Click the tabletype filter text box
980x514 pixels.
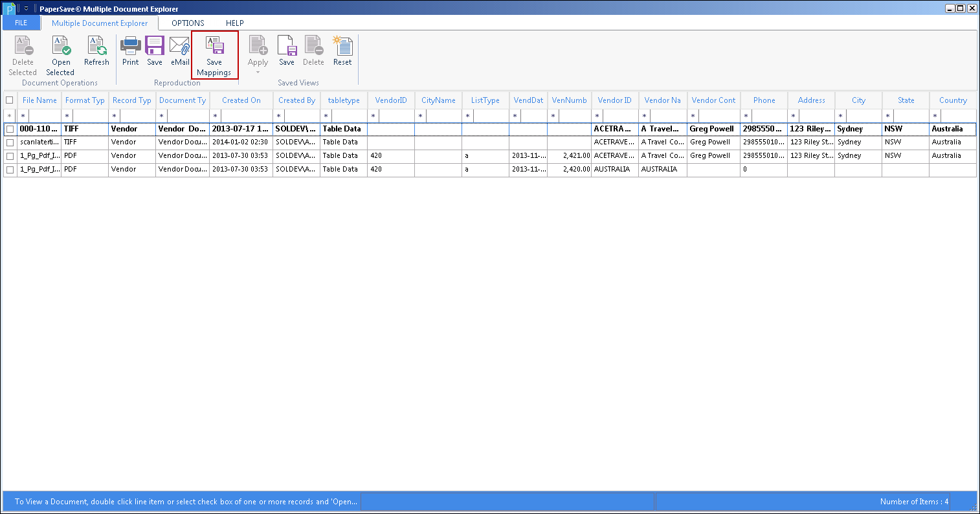click(x=350, y=116)
